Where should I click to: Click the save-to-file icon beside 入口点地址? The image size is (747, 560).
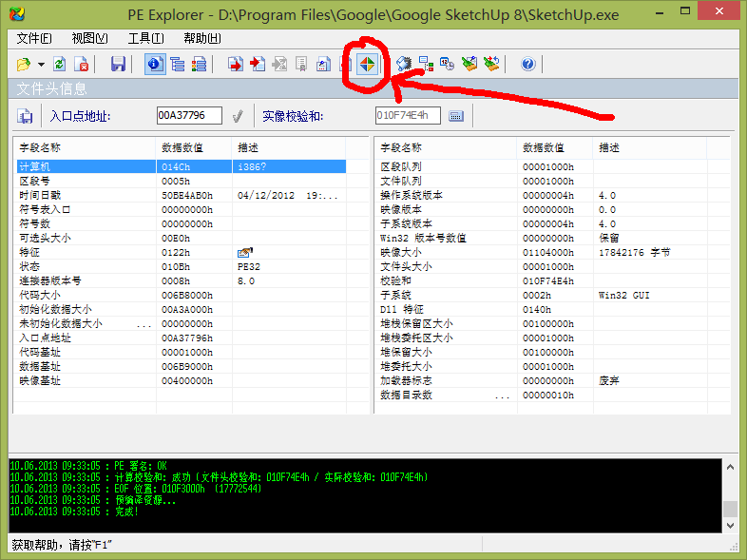(x=25, y=116)
